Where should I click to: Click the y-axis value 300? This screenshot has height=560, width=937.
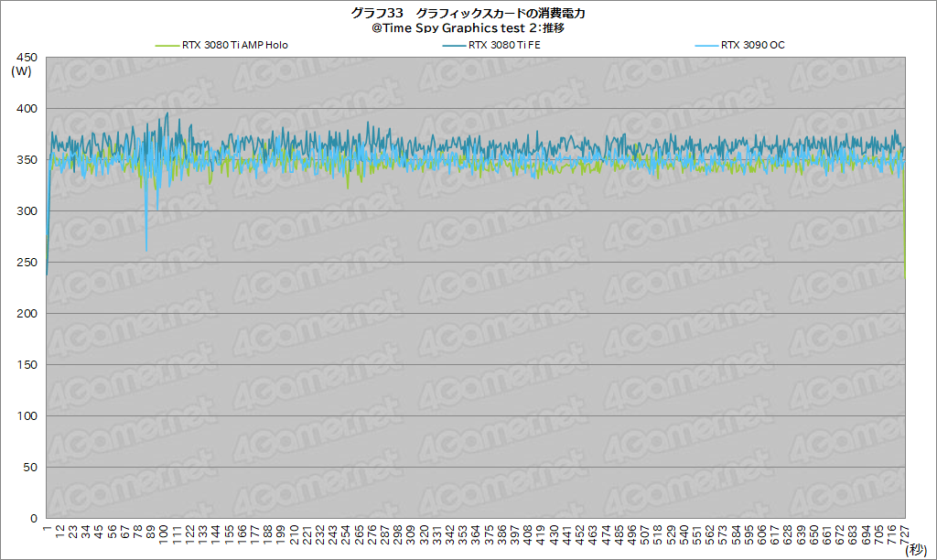click(x=27, y=211)
